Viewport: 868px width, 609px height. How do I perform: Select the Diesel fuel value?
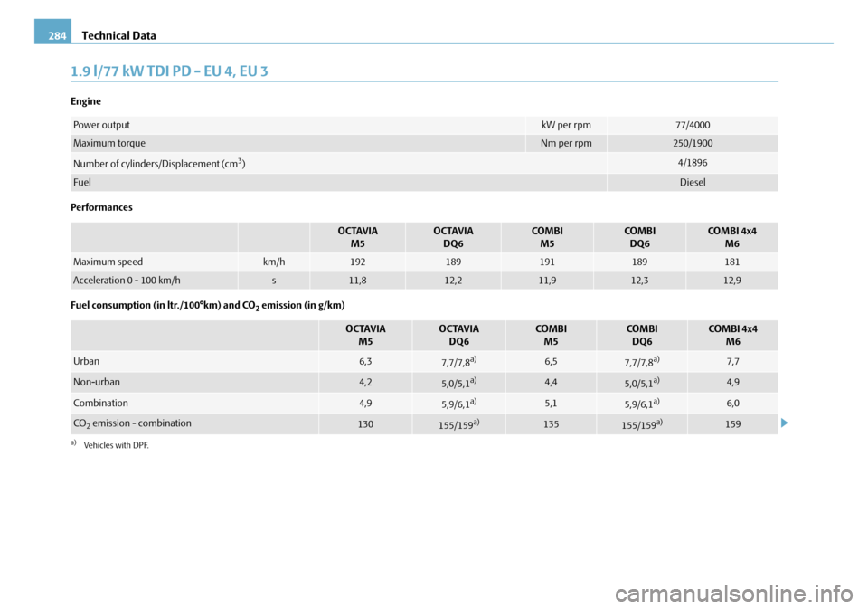(692, 182)
